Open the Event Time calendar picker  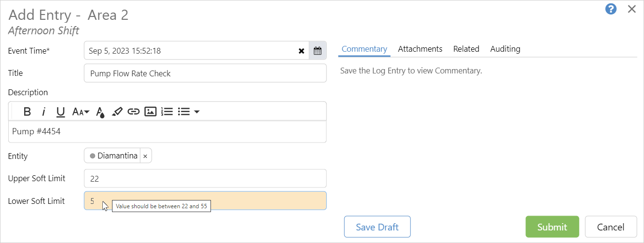click(317, 50)
